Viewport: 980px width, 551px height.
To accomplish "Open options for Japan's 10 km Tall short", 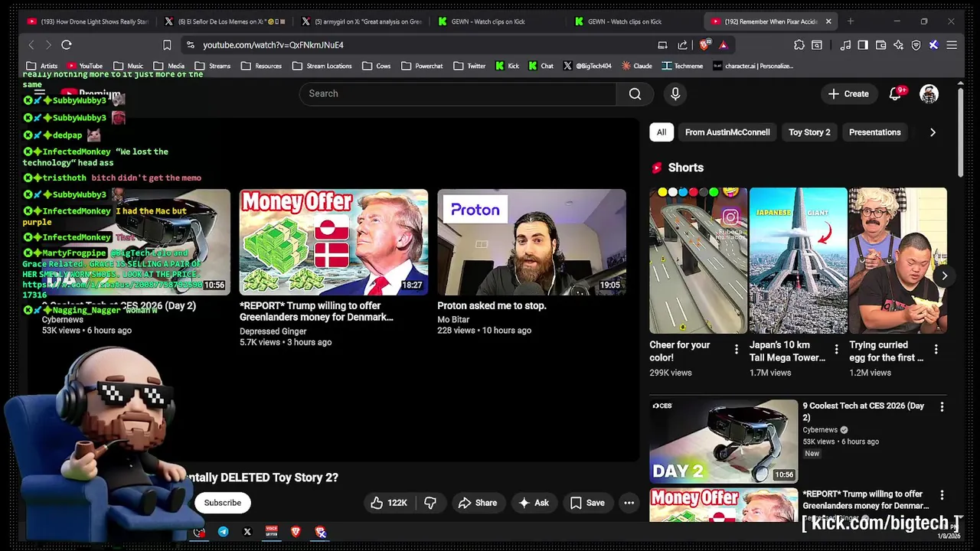I will (x=836, y=350).
